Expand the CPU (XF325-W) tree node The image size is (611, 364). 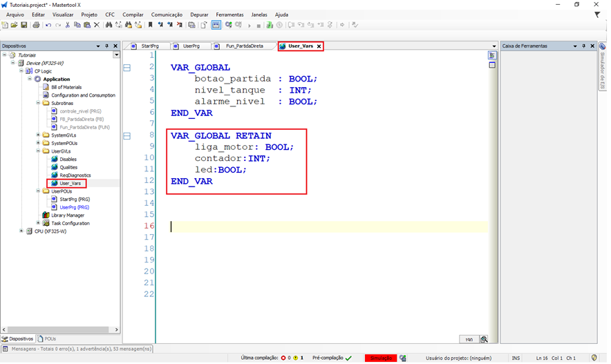pyautogui.click(x=21, y=231)
